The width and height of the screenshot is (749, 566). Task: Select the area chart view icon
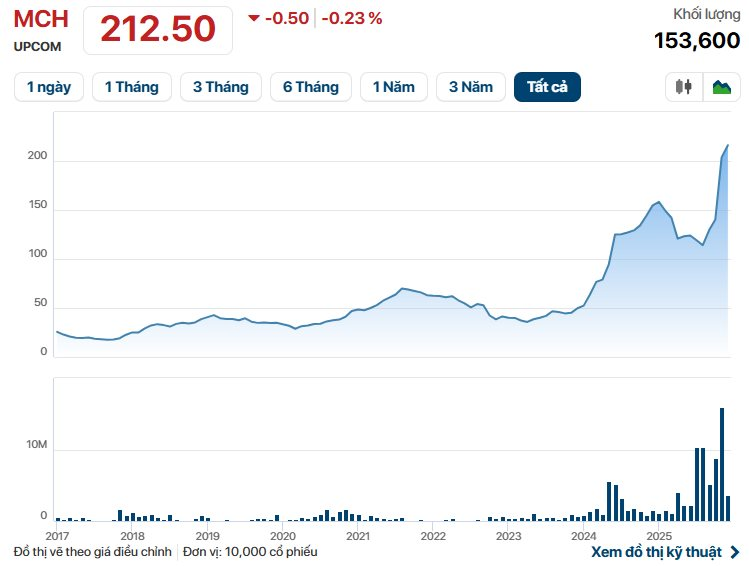(x=721, y=87)
